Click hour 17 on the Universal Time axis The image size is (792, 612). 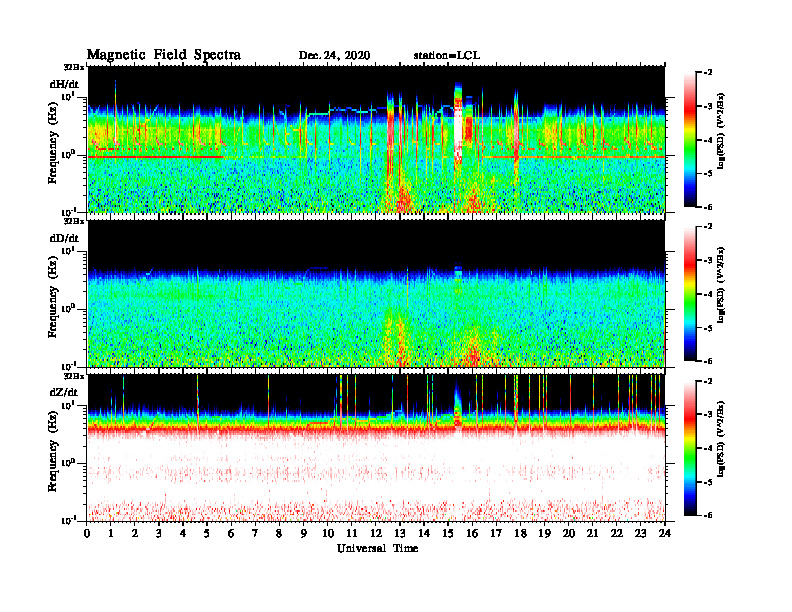pos(496,534)
